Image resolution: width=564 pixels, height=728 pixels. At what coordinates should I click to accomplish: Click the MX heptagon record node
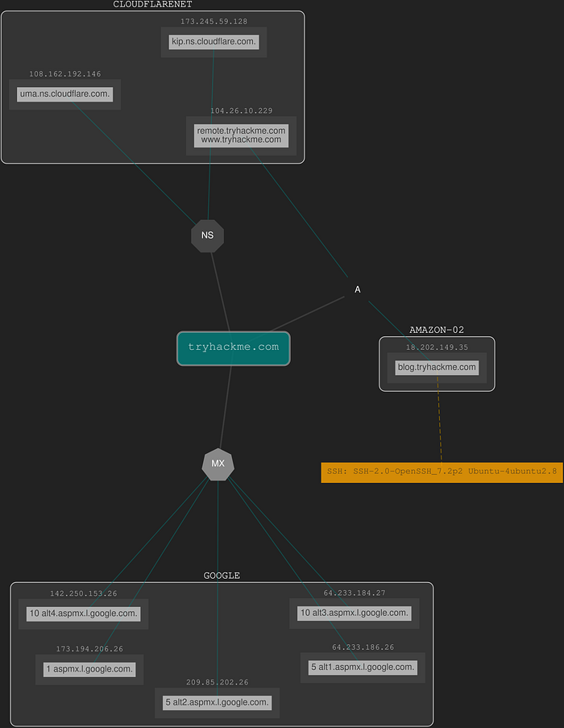[218, 464]
